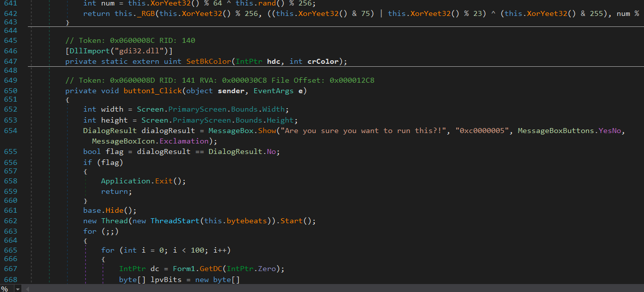Click line number 654 in the gutter
Screen dimensions: 644x292
coord(10,131)
